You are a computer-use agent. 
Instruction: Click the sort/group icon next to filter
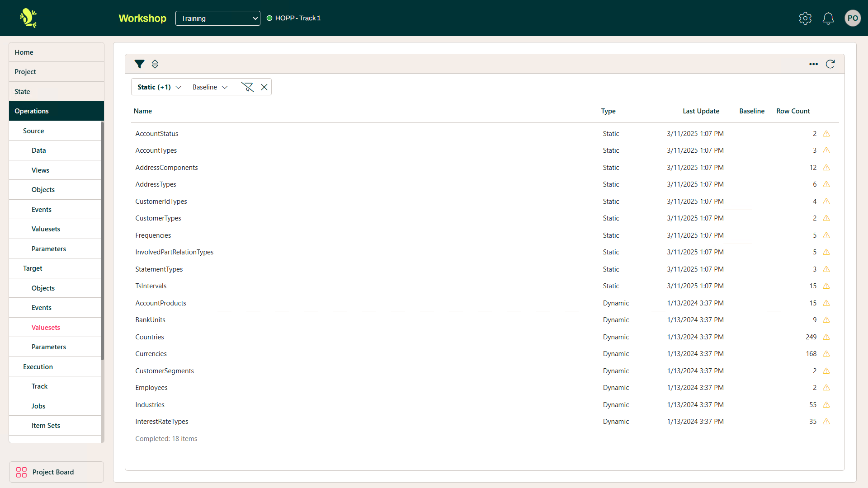155,64
